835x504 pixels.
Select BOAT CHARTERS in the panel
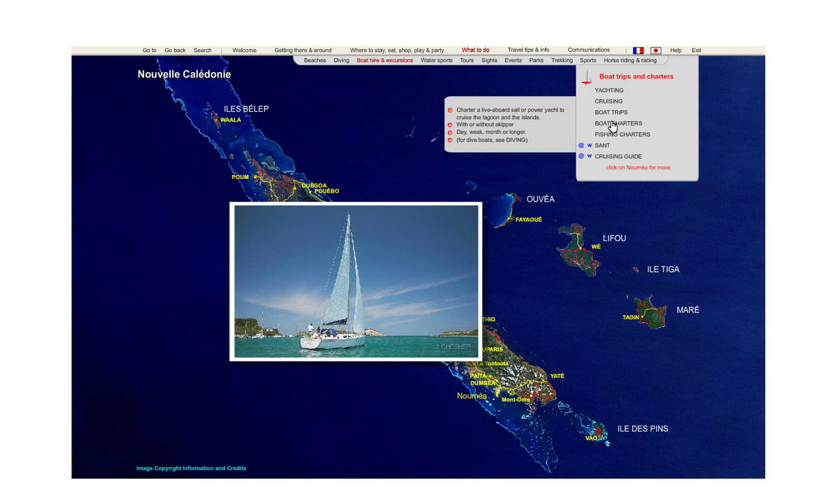[x=618, y=123]
